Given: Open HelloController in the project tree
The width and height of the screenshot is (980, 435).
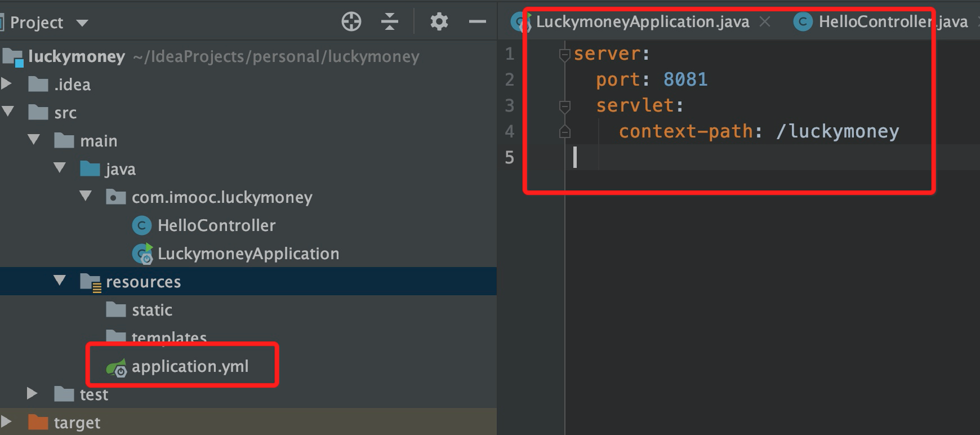Looking at the screenshot, I should point(216,225).
